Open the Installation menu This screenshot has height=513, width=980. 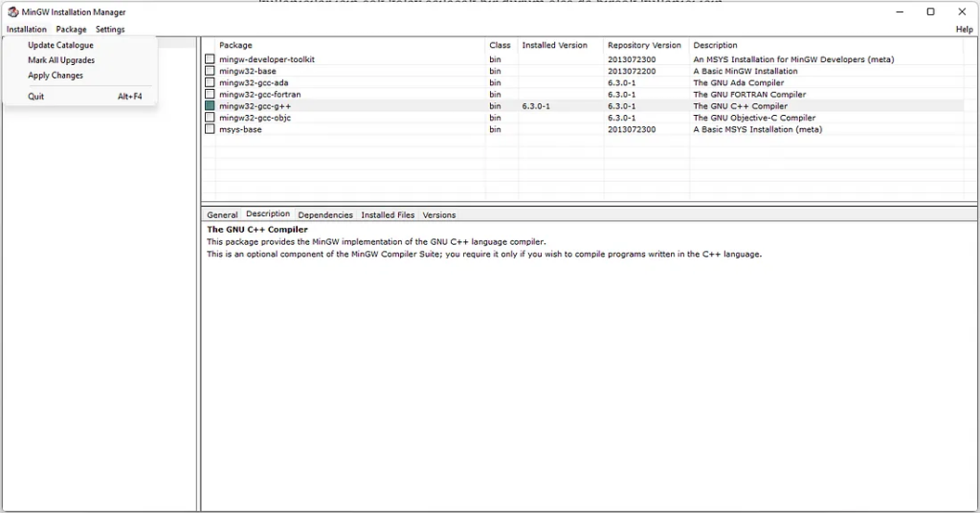pyautogui.click(x=26, y=30)
